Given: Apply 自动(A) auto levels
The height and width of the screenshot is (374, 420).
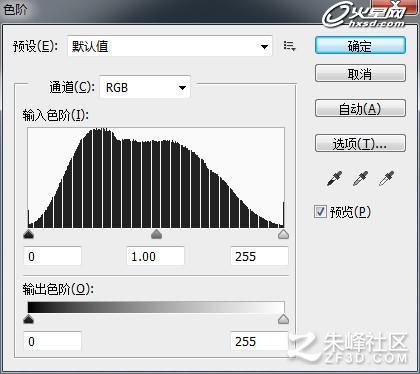Looking at the screenshot, I should [x=360, y=108].
